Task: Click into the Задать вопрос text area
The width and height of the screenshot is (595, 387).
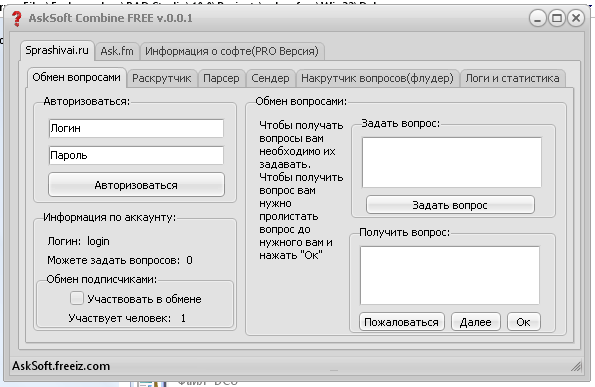Action: click(452, 162)
